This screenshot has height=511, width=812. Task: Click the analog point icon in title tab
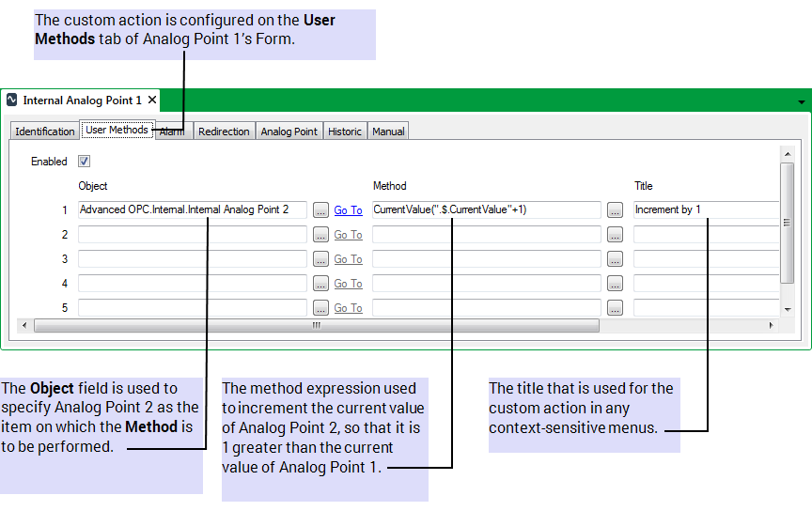click(12, 100)
